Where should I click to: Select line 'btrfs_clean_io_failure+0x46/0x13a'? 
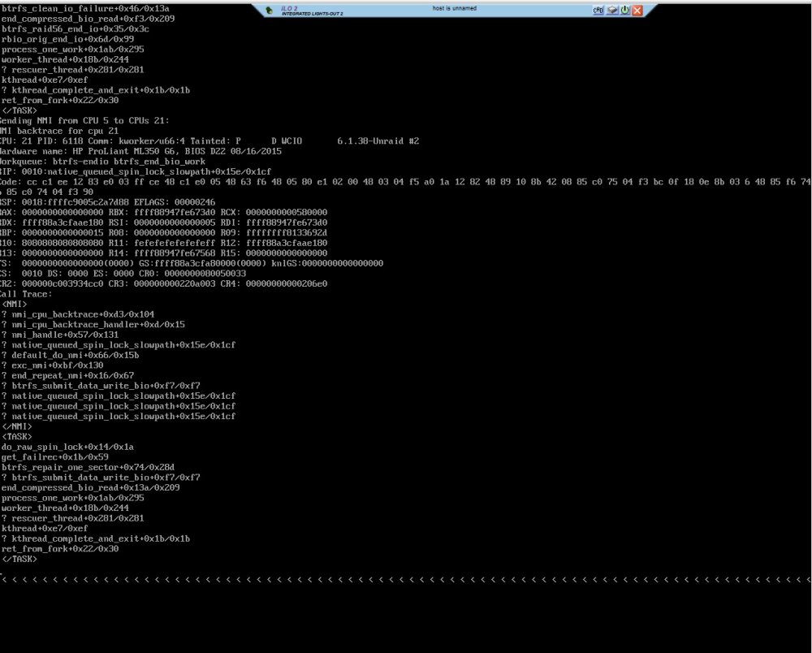pos(85,9)
